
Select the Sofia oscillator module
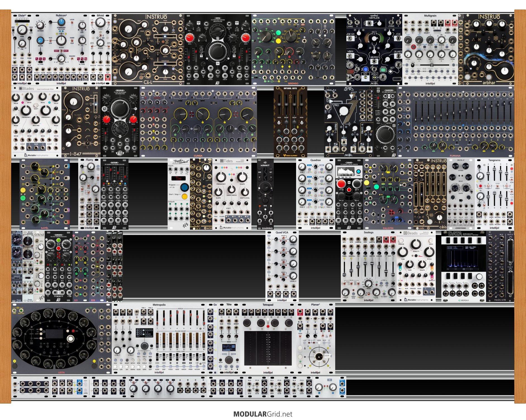pos(218,49)
